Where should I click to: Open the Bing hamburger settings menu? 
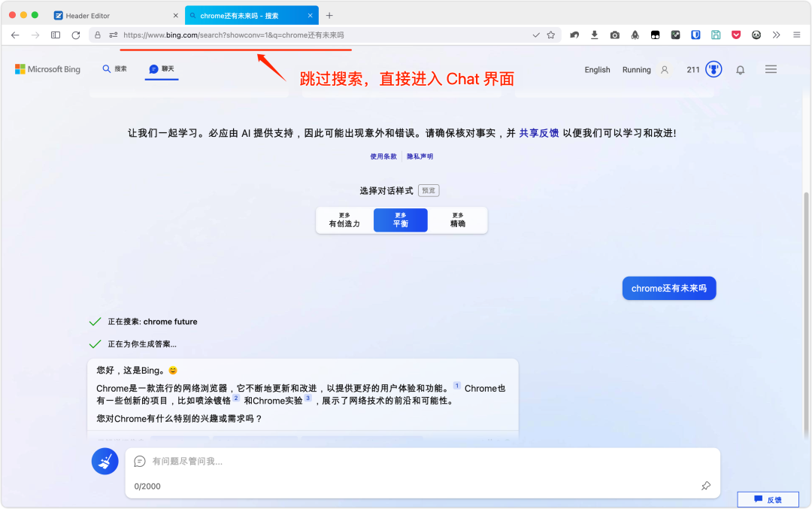click(x=771, y=69)
